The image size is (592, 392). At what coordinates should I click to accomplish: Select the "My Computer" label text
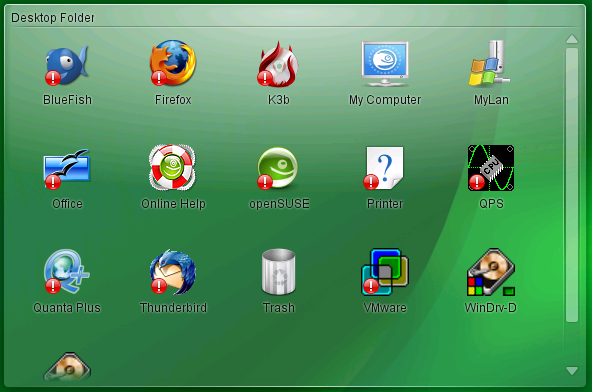[385, 100]
